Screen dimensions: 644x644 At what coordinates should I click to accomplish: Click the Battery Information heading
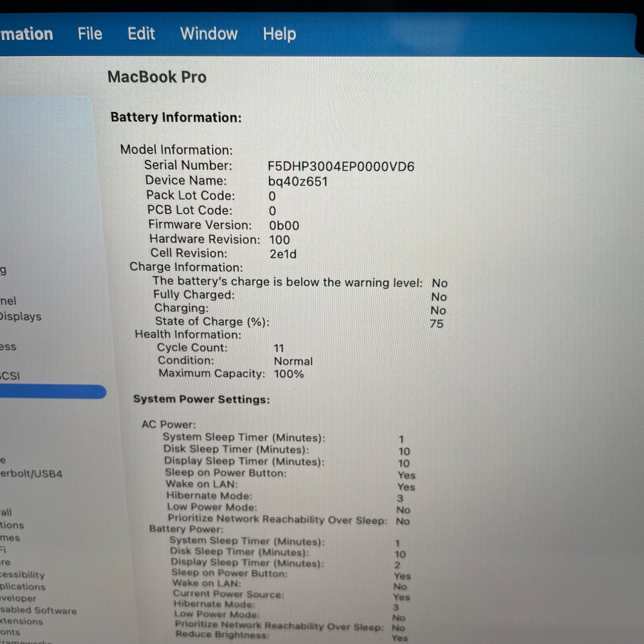(176, 117)
